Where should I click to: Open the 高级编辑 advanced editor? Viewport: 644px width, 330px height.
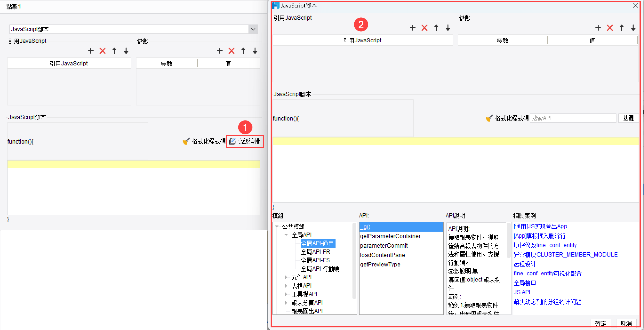(245, 141)
